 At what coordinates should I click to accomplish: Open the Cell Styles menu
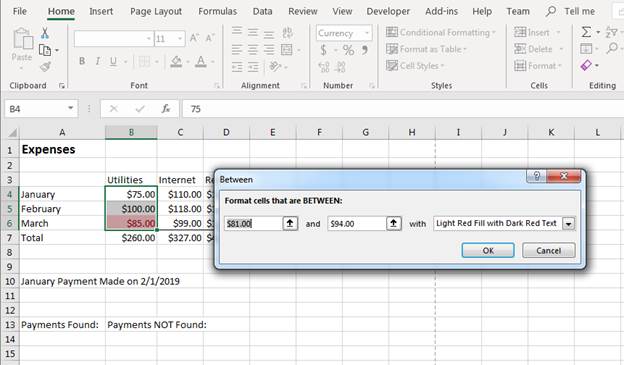coord(415,66)
